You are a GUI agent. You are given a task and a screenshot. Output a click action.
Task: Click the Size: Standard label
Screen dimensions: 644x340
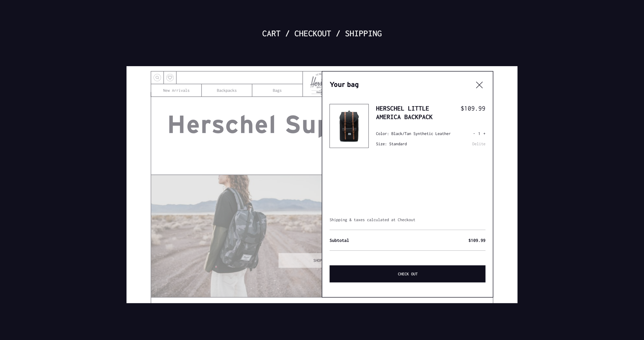391,144
